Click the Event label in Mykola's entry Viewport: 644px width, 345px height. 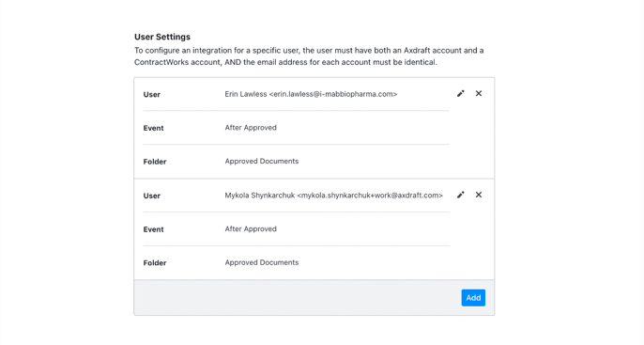tap(153, 229)
